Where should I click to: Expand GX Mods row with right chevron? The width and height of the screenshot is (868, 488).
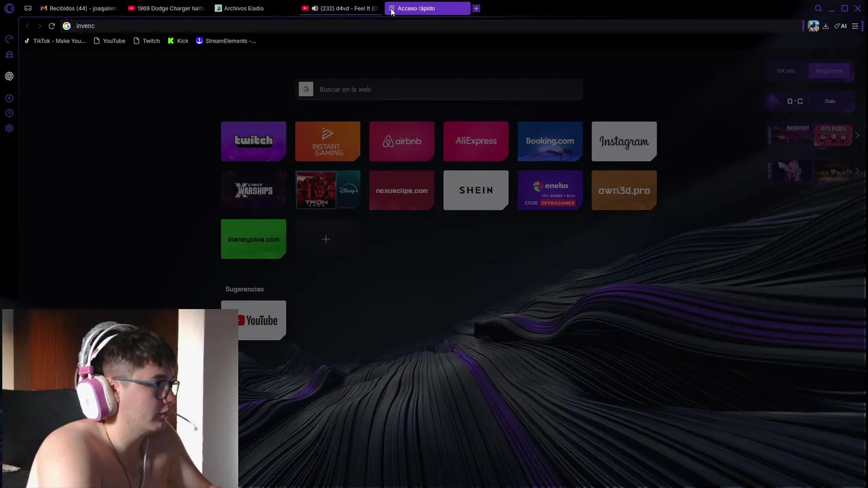coord(857,171)
